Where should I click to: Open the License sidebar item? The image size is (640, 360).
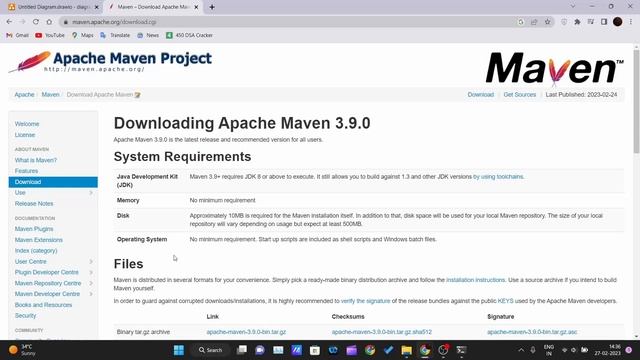coord(25,135)
